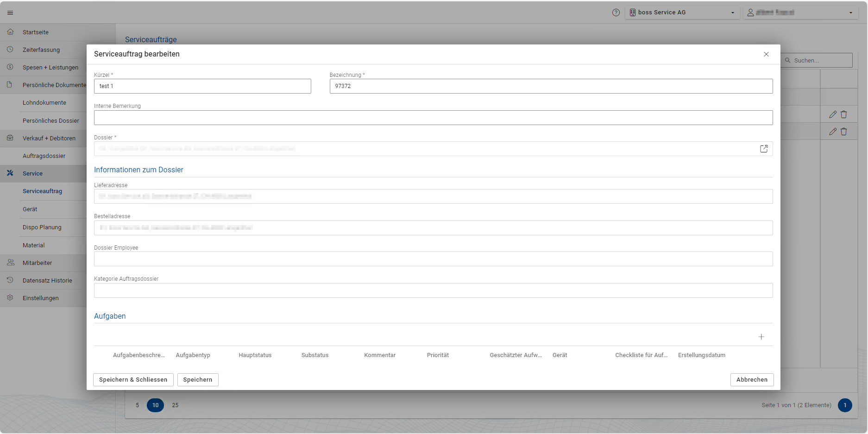The image size is (868, 434).
Task: Click the first row edit pencil icon
Action: [x=832, y=114]
